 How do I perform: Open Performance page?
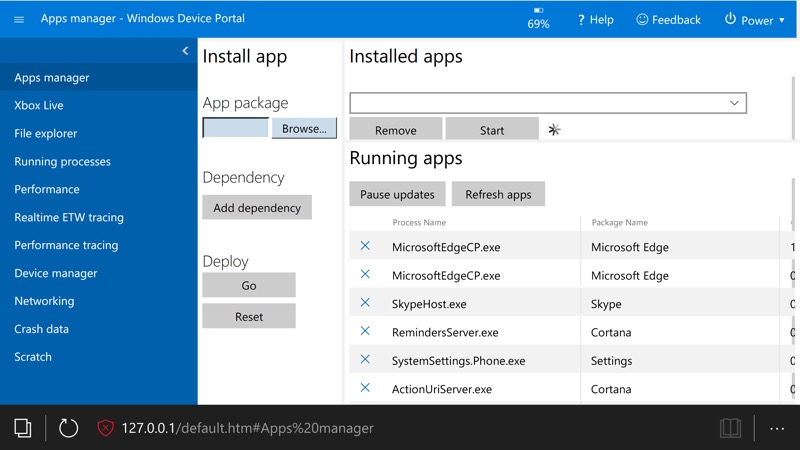point(46,189)
